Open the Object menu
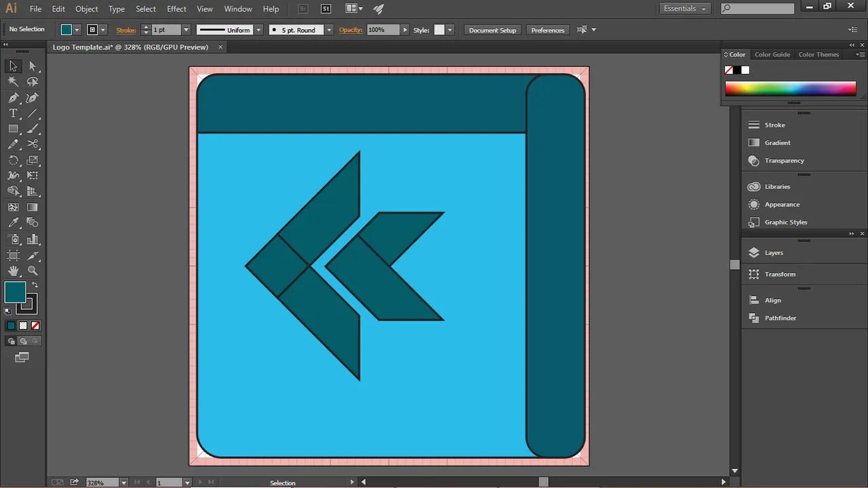Image resolution: width=868 pixels, height=488 pixels. pyautogui.click(x=87, y=9)
